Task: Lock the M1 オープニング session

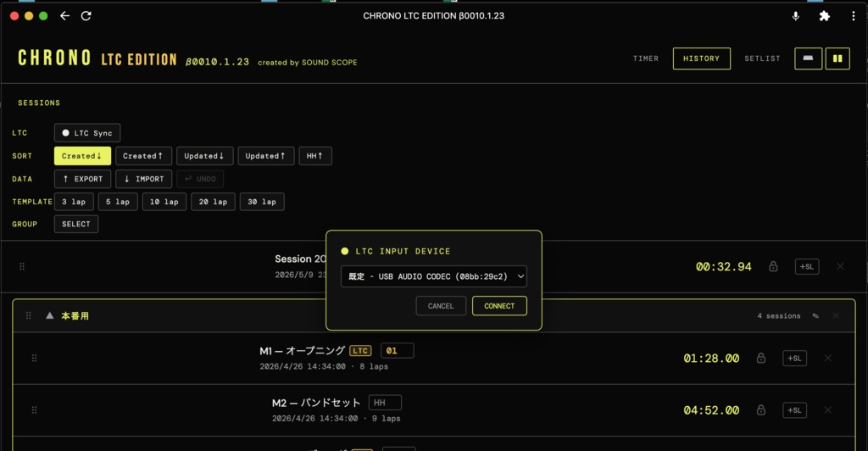Action: [761, 359]
